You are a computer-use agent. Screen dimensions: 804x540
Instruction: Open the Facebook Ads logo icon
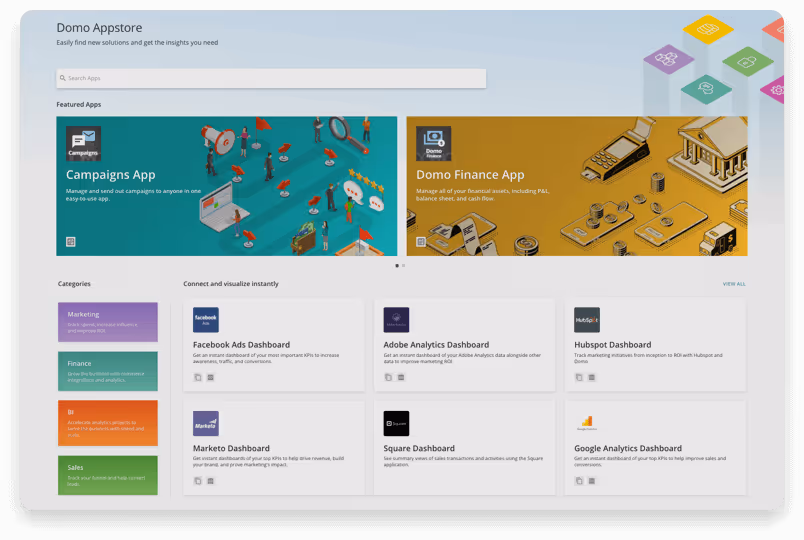pyautogui.click(x=206, y=320)
